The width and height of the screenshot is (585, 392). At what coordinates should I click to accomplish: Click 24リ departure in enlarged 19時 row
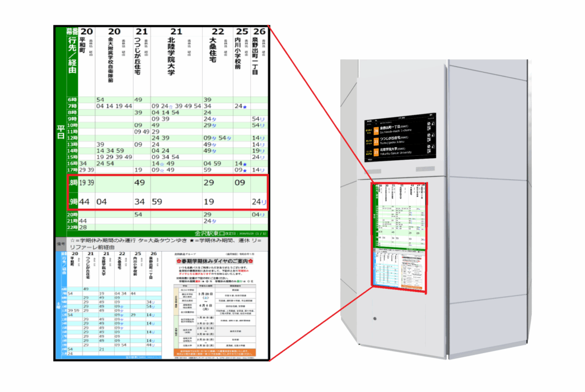click(x=259, y=201)
